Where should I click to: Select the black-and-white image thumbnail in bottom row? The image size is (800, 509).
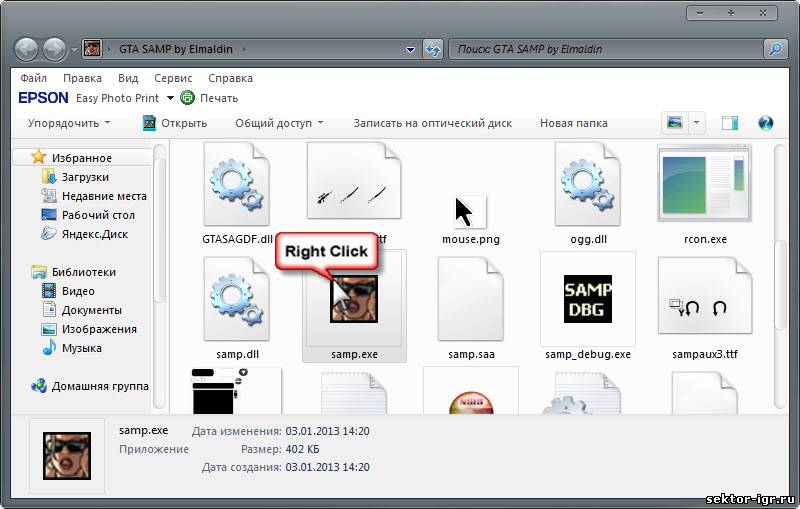tap(236, 391)
